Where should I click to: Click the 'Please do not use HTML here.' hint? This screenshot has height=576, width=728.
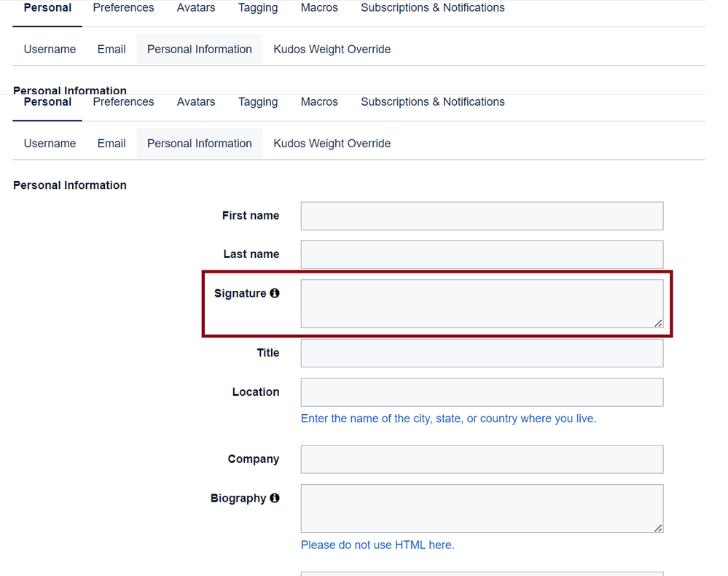[377, 545]
